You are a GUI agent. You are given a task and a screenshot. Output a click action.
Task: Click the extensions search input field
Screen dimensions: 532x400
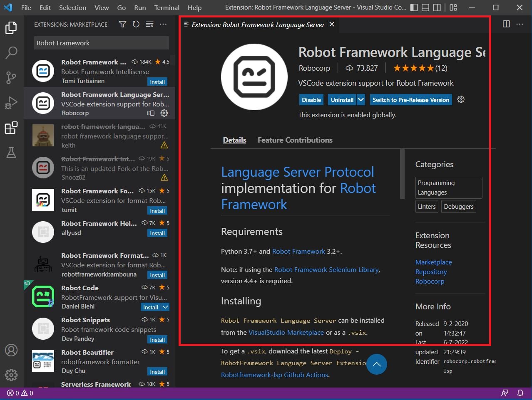point(102,43)
